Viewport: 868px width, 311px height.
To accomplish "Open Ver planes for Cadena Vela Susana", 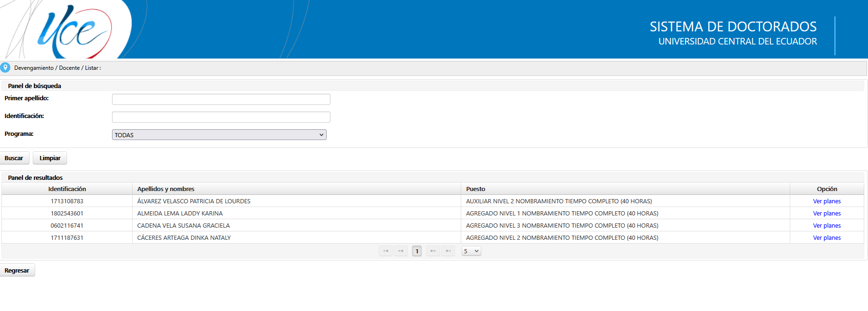I will (x=827, y=225).
